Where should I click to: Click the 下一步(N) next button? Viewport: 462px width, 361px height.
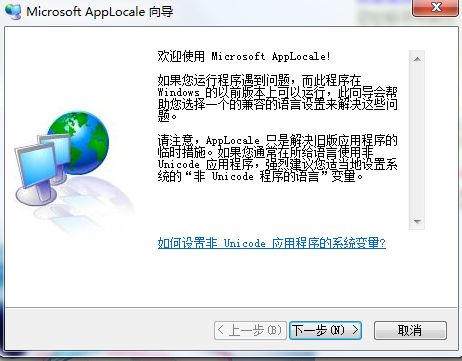click(x=325, y=330)
